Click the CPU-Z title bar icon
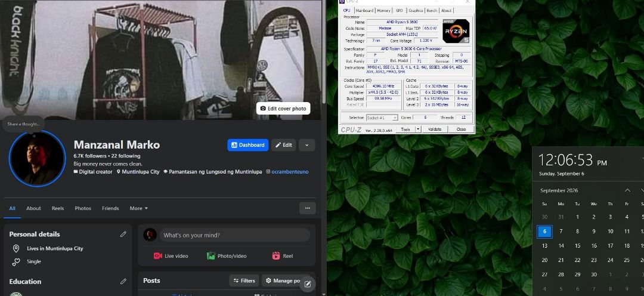 (x=342, y=2)
